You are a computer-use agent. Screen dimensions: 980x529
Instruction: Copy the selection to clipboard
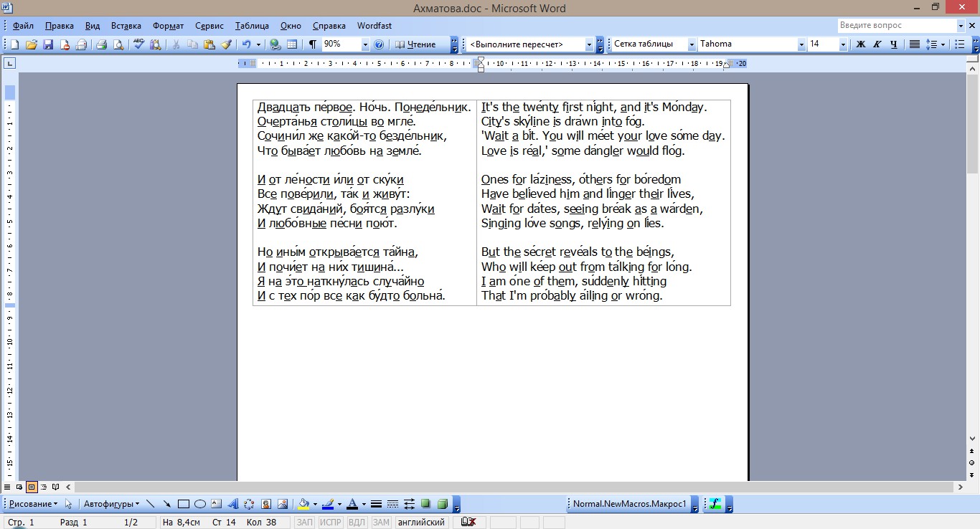click(192, 44)
